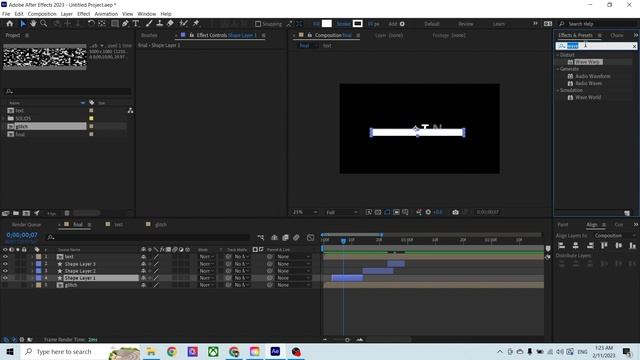Open composition mini-flowchart in timeline
Image resolution: width=640 pixels, height=360 pixels.
coord(261,238)
